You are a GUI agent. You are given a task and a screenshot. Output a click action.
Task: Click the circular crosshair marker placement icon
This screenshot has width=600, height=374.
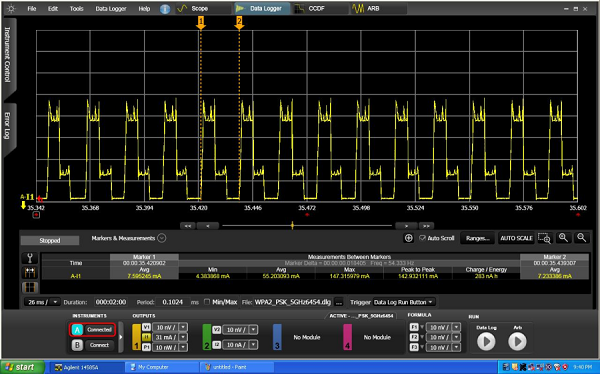pos(409,238)
